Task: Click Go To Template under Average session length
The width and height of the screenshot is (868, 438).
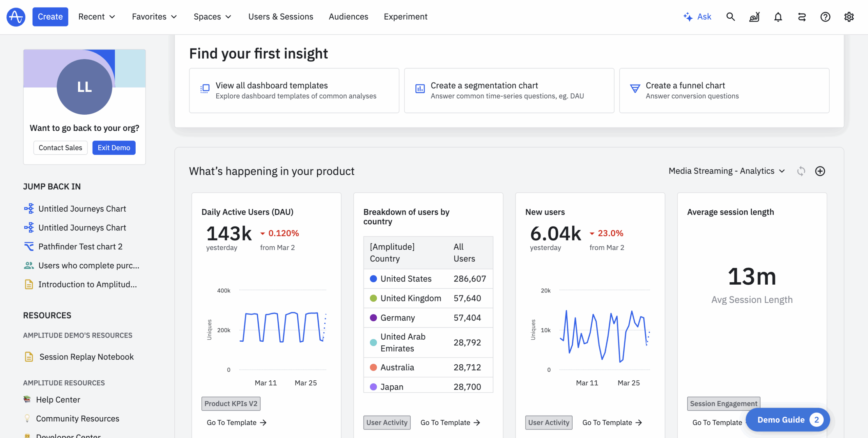Action: (717, 422)
